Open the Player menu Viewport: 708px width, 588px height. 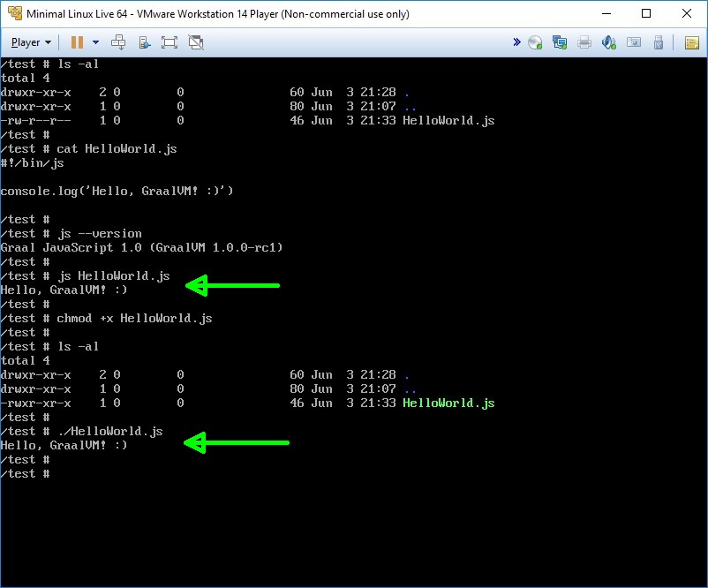point(31,42)
